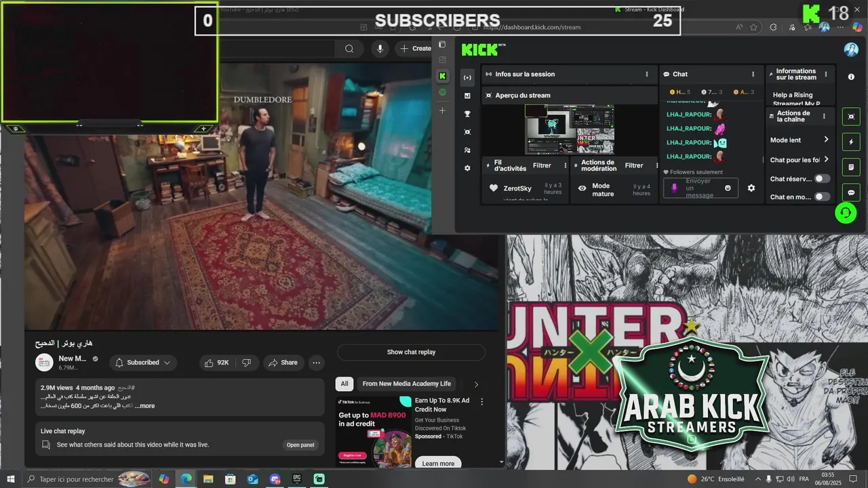868x488 pixels.
Task: Like the video showing 92K likes
Action: (217, 363)
